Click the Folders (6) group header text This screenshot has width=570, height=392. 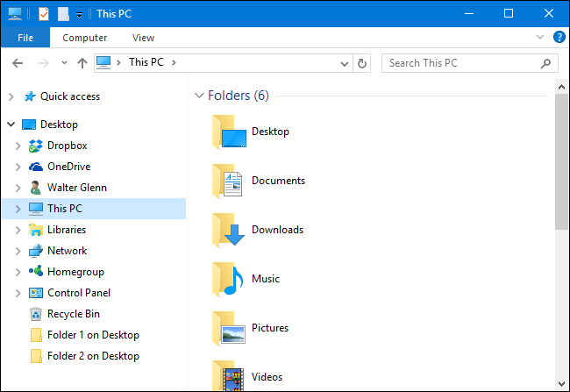(x=239, y=96)
